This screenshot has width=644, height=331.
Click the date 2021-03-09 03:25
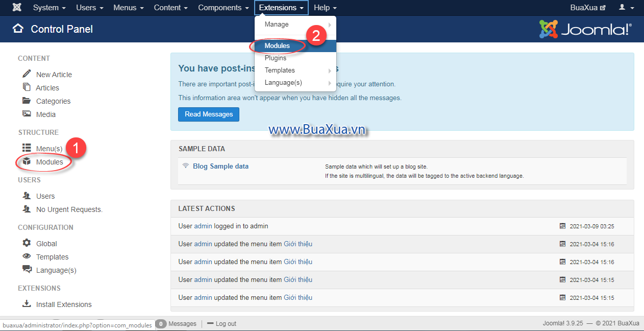pyautogui.click(x=592, y=226)
